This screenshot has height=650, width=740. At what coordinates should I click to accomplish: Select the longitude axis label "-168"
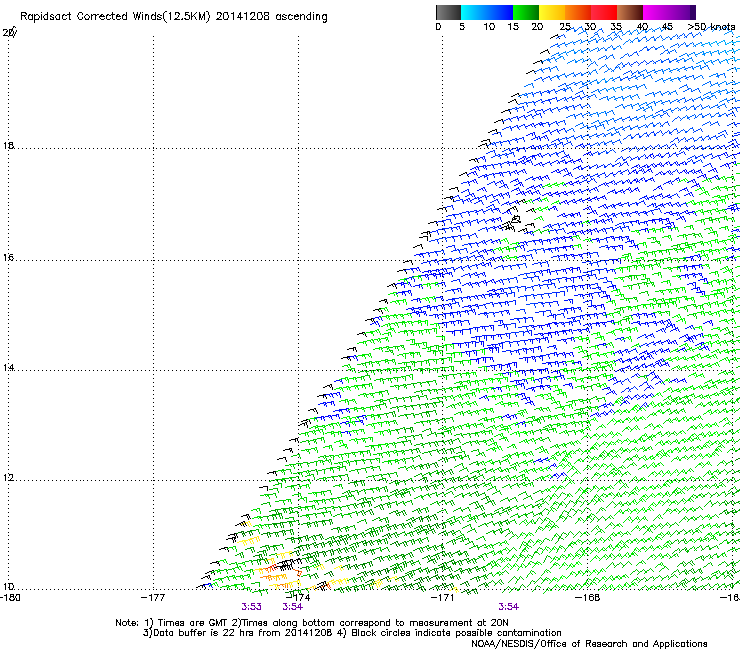(588, 598)
